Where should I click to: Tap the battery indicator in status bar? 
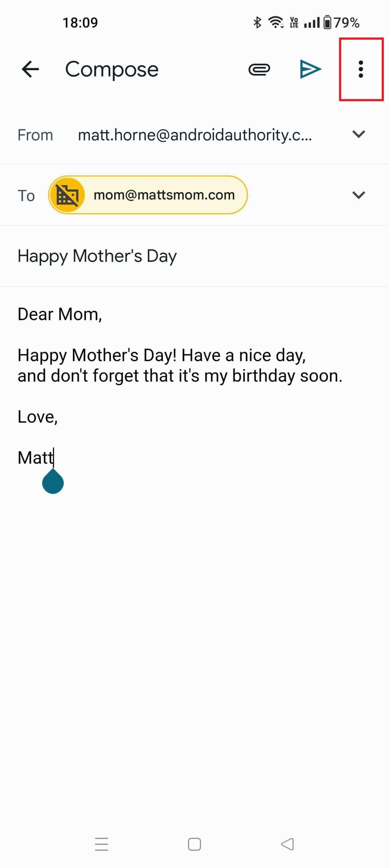(327, 22)
